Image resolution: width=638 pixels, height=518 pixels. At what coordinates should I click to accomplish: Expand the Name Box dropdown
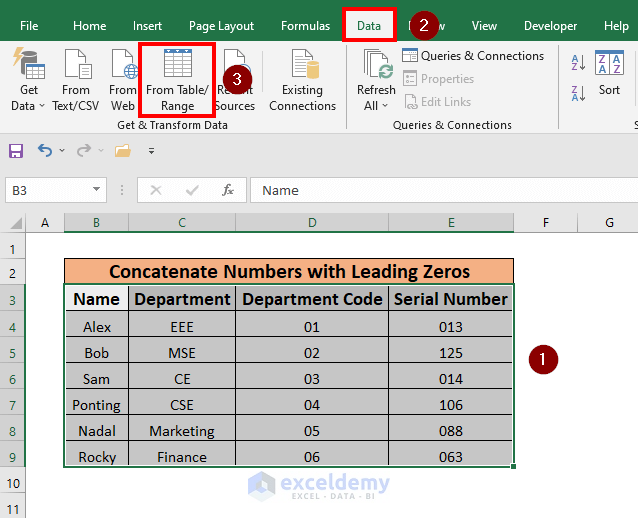pyautogui.click(x=97, y=190)
